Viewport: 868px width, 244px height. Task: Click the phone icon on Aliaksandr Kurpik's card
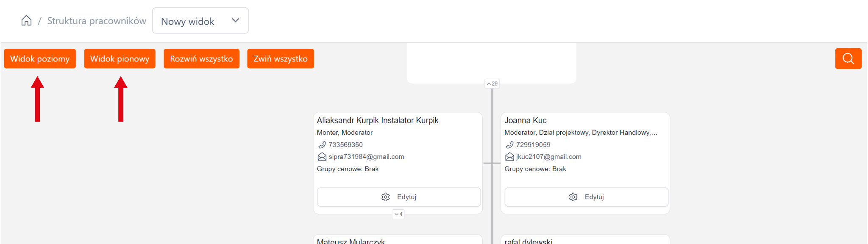click(322, 145)
